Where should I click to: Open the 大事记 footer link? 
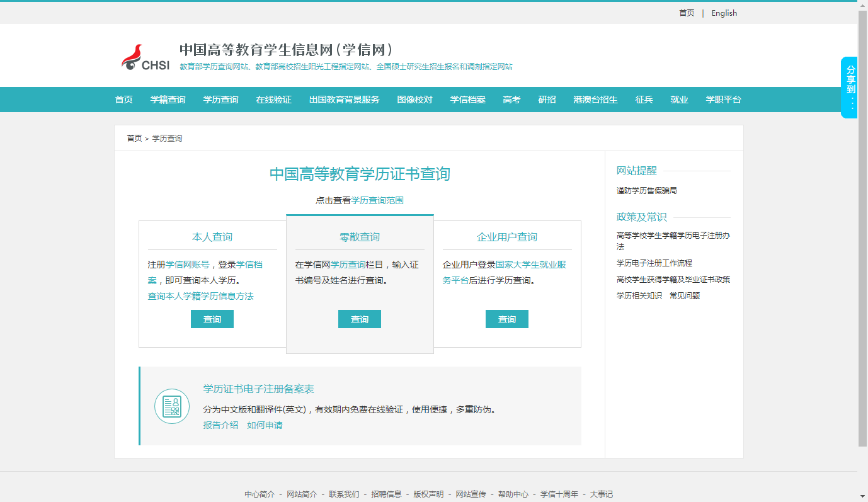[x=601, y=494]
